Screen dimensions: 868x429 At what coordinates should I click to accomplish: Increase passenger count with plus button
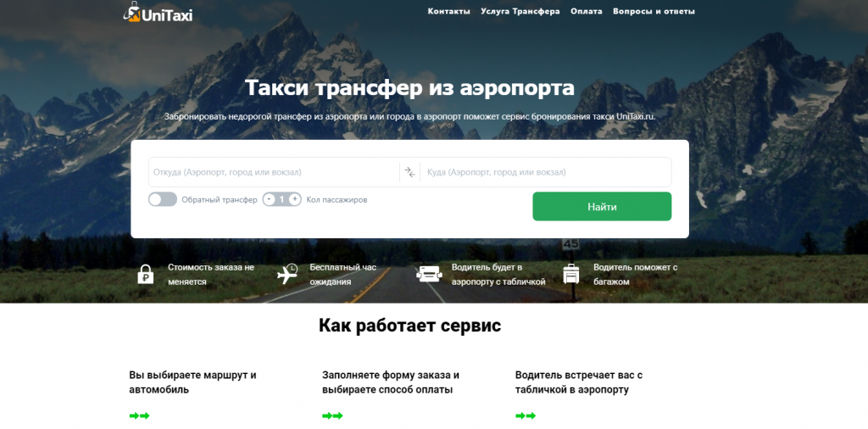(x=295, y=199)
